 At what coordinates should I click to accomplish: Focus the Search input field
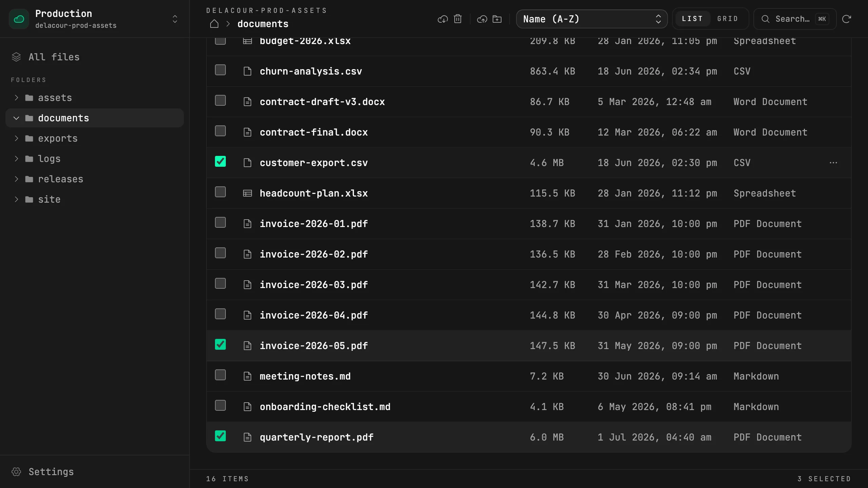795,19
